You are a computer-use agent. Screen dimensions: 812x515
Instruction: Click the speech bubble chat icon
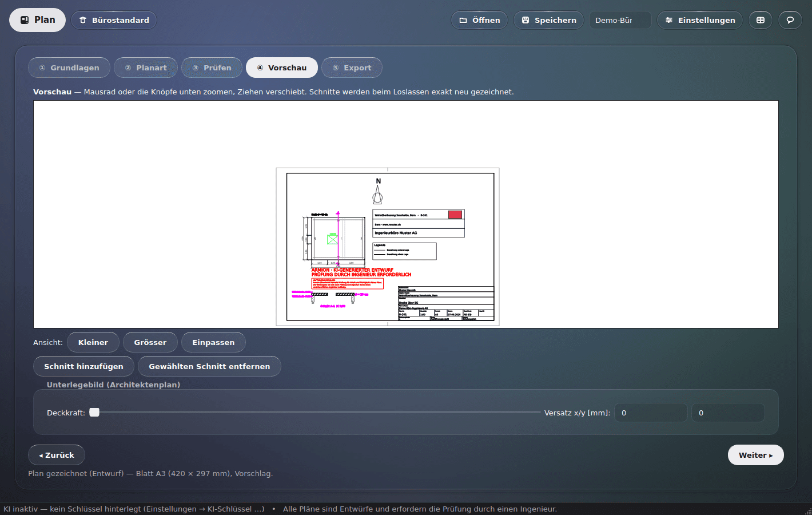[790, 20]
